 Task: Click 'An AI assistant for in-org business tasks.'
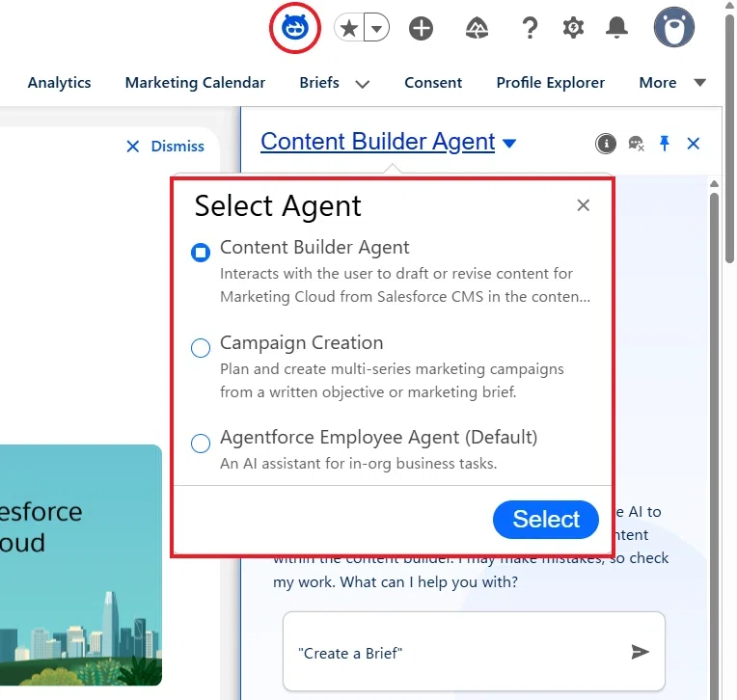358,464
